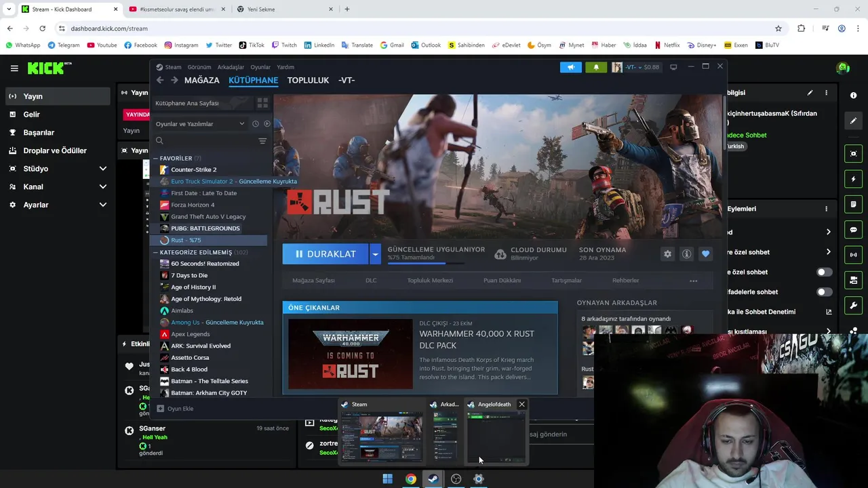
Task: Click the ready-to-play filter icon in library
Action: tap(267, 124)
